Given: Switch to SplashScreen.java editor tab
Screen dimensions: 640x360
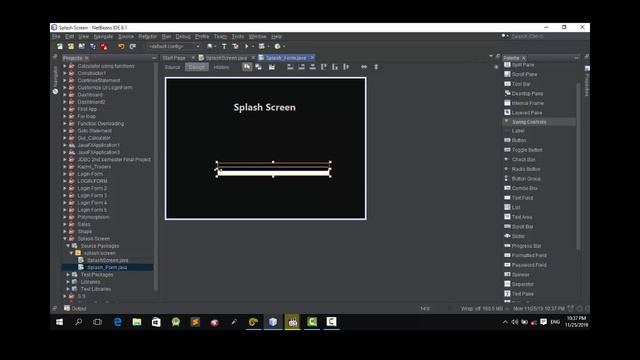Looking at the screenshot, I should pyautogui.click(x=226, y=58).
